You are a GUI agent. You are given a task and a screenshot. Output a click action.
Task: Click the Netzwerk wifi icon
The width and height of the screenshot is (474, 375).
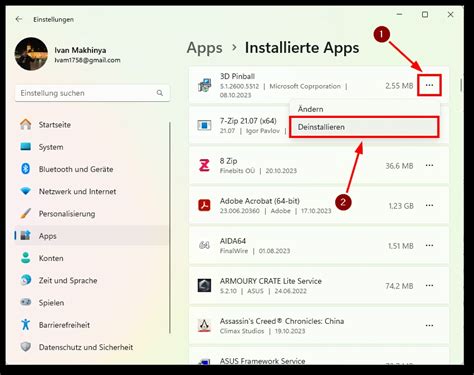click(x=26, y=191)
